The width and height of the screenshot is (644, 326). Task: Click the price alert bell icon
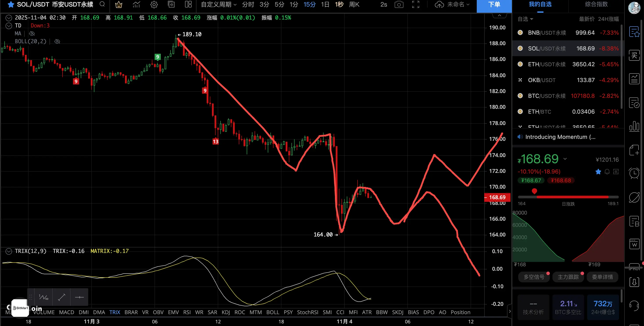(x=607, y=172)
